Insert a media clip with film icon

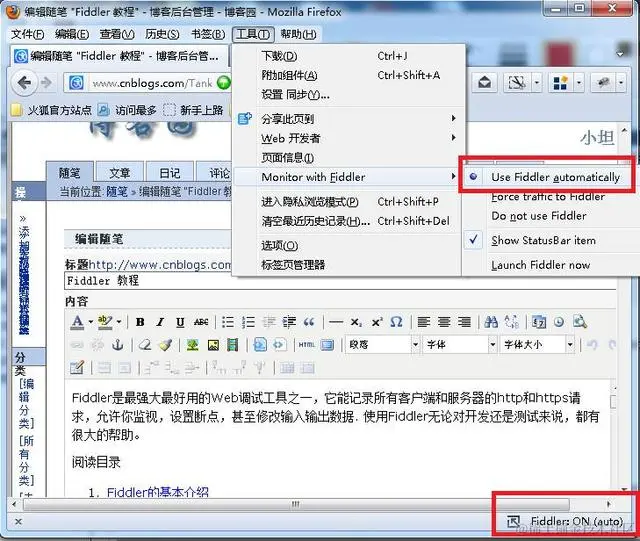pyautogui.click(x=233, y=345)
